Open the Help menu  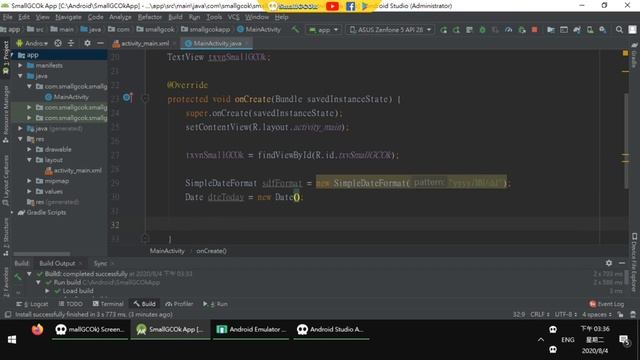click(281, 17)
